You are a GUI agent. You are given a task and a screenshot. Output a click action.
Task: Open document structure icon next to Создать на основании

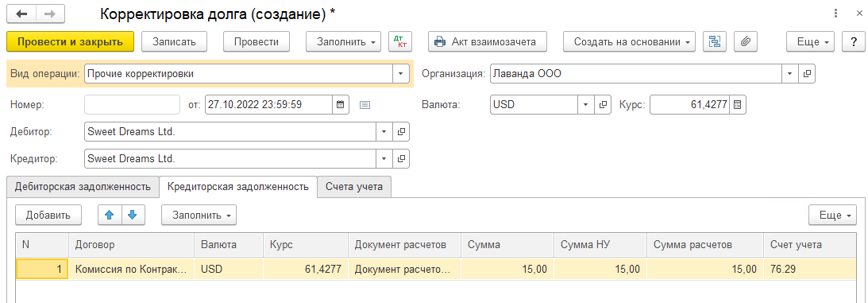point(715,41)
